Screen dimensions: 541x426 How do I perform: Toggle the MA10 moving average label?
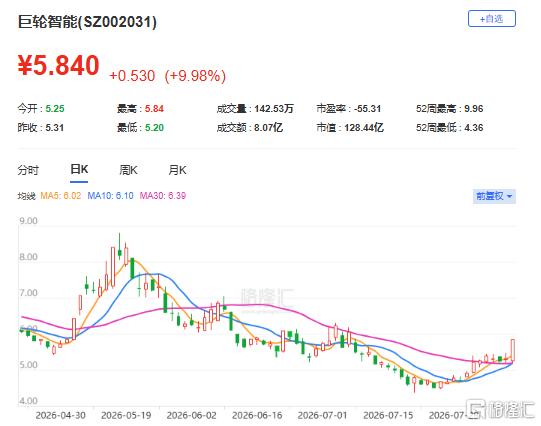110,196
